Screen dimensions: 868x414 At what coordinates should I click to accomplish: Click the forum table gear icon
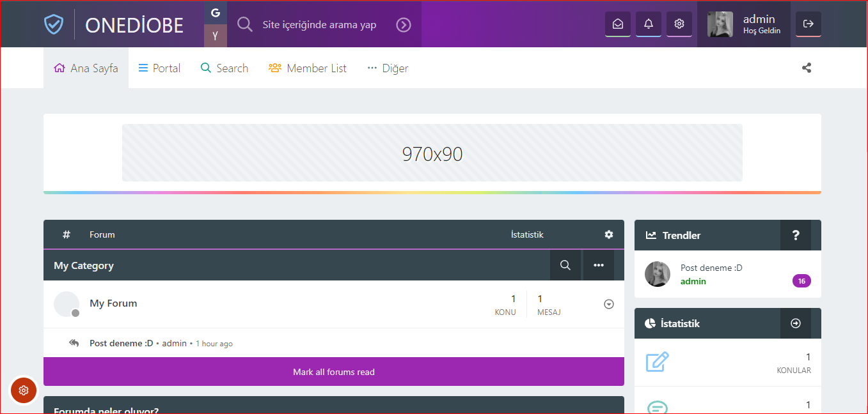(608, 234)
